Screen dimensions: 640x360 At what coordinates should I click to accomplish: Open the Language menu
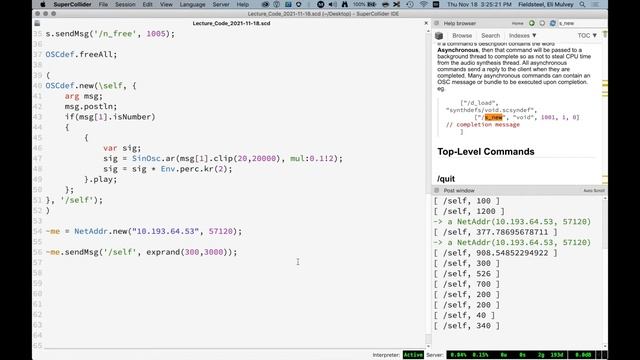coord(192,4)
